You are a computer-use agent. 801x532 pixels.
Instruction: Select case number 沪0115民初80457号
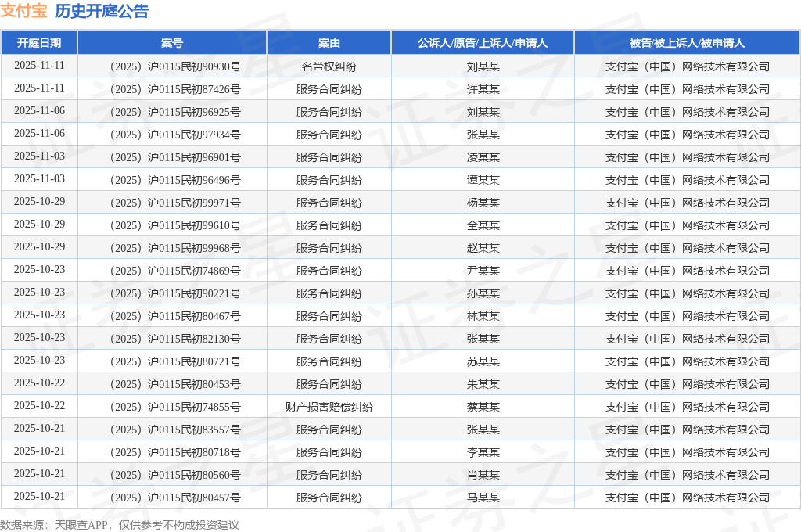click(x=175, y=498)
